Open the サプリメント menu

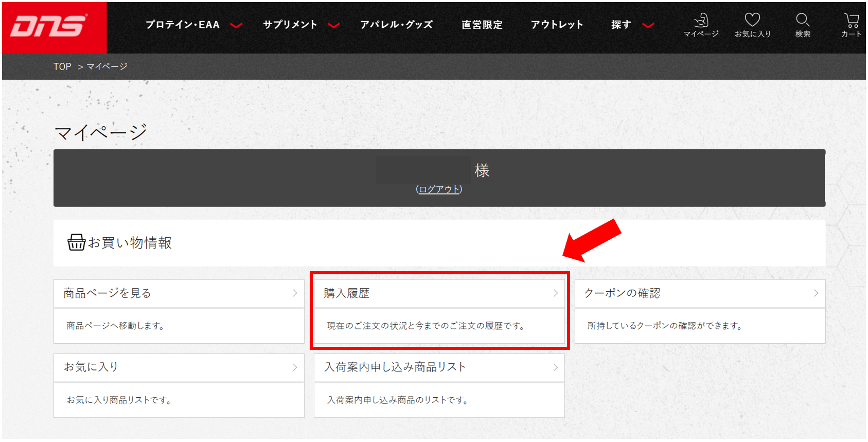tap(290, 25)
